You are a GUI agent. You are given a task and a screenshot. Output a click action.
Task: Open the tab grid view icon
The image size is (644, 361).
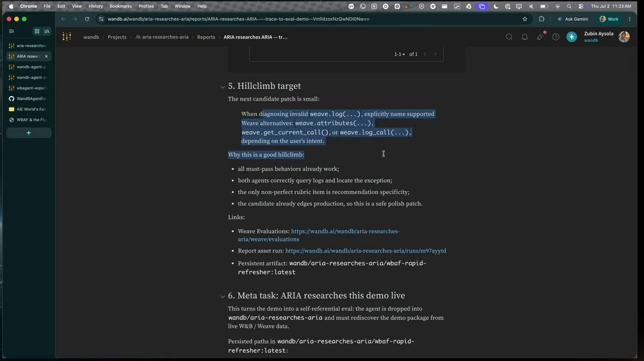pyautogui.click(x=37, y=31)
